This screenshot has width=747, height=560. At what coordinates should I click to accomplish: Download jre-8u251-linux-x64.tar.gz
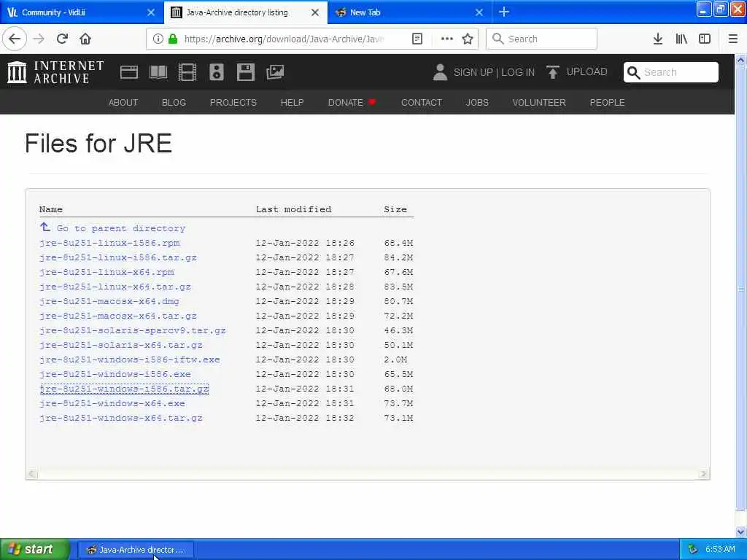(x=115, y=287)
